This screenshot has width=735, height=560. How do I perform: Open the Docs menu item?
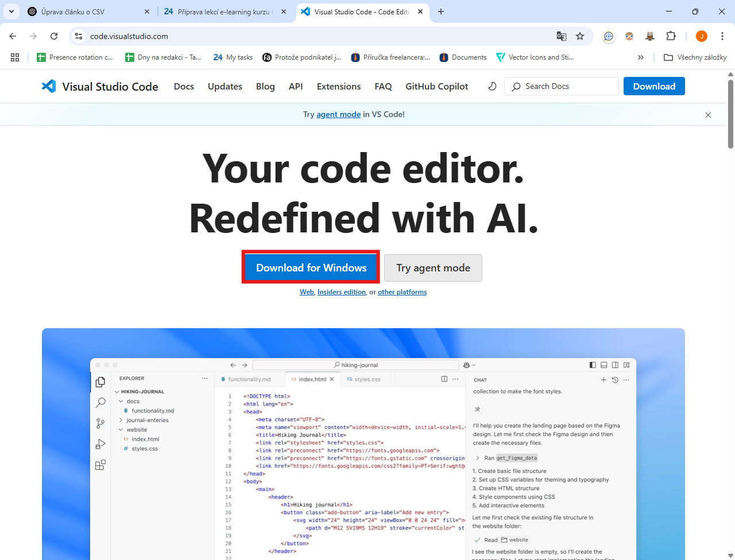(x=184, y=87)
